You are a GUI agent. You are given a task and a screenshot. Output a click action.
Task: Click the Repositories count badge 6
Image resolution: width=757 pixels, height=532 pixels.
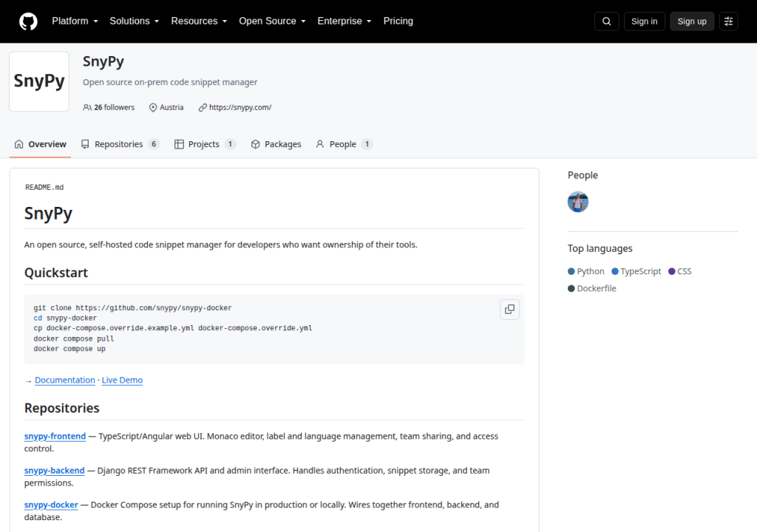click(154, 144)
